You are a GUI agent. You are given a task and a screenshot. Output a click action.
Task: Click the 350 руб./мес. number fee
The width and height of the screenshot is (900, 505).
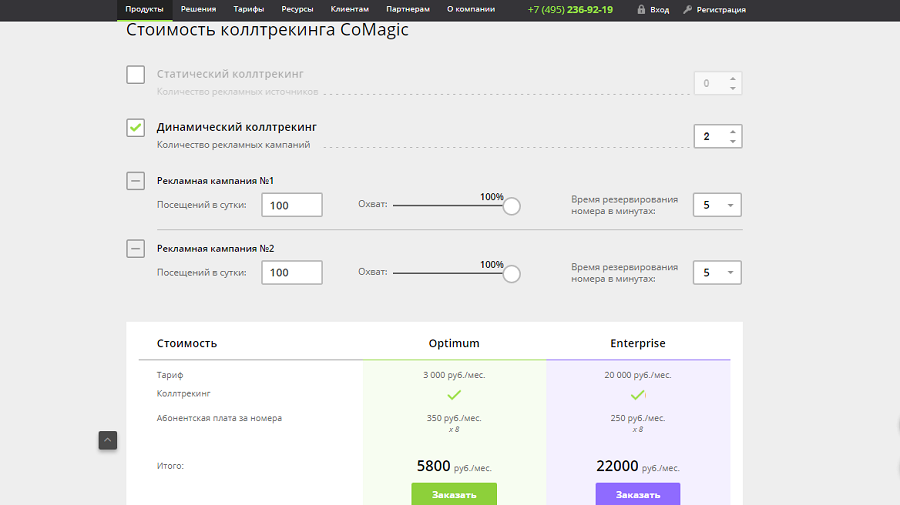(454, 418)
